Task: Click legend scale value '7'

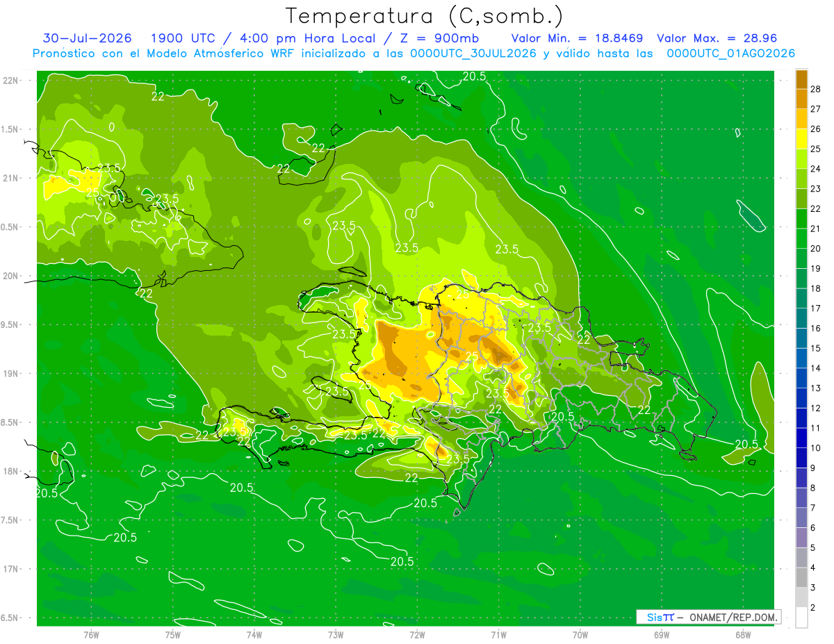Action: pyautogui.click(x=814, y=508)
